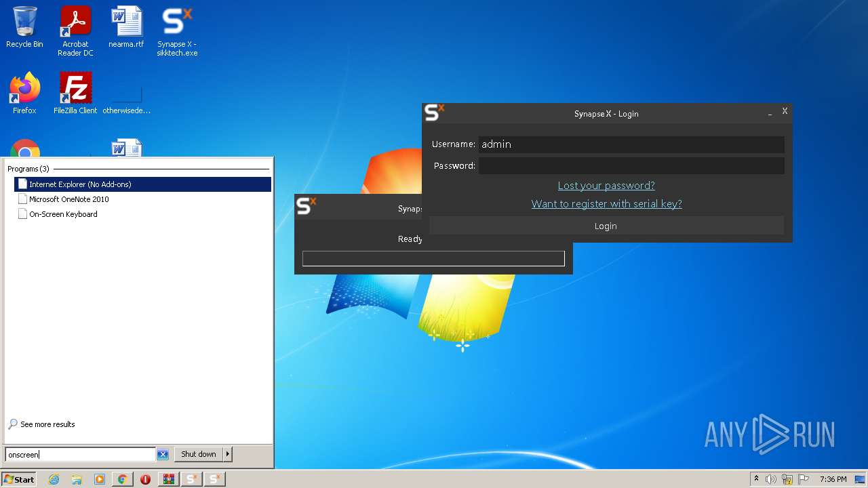Click the Login button

coord(606,226)
